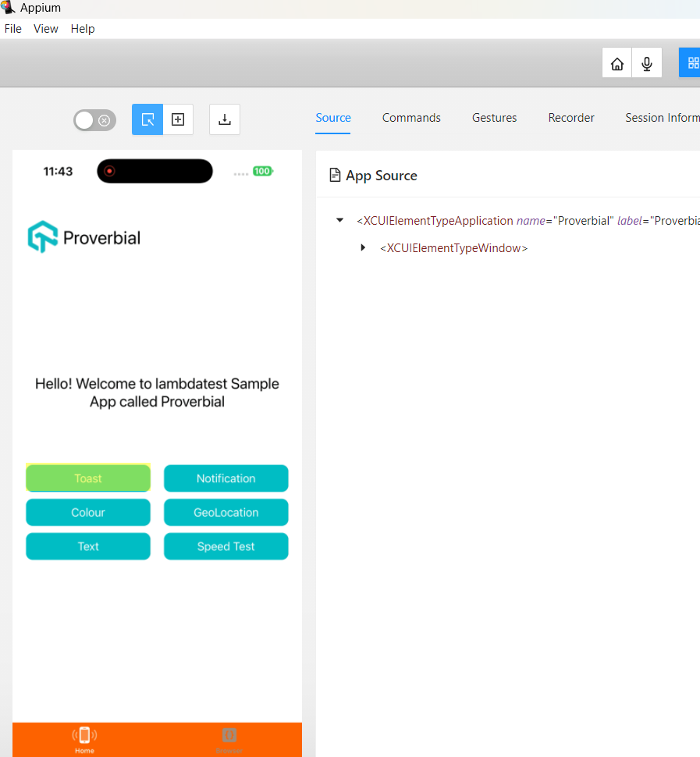Click the Proverbial logo in app
Viewport: 700px width, 757px height.
coord(84,237)
